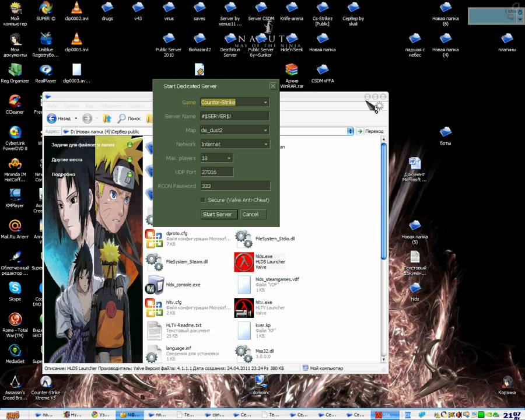Select FileSystem_Steam.dll in file list

177,261
